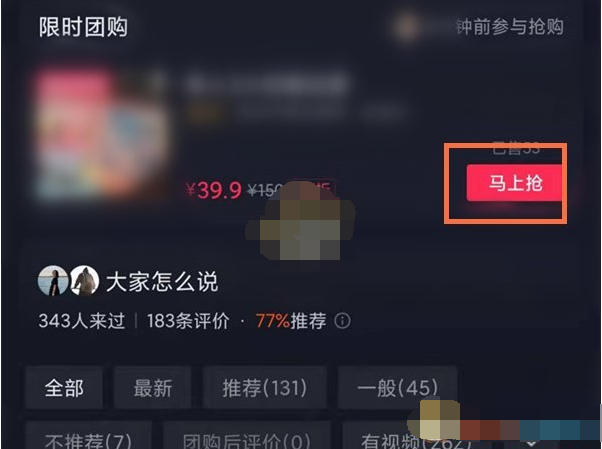Filter reviews by 推荐(131)
This screenshot has width=602, height=449.
coord(265,388)
